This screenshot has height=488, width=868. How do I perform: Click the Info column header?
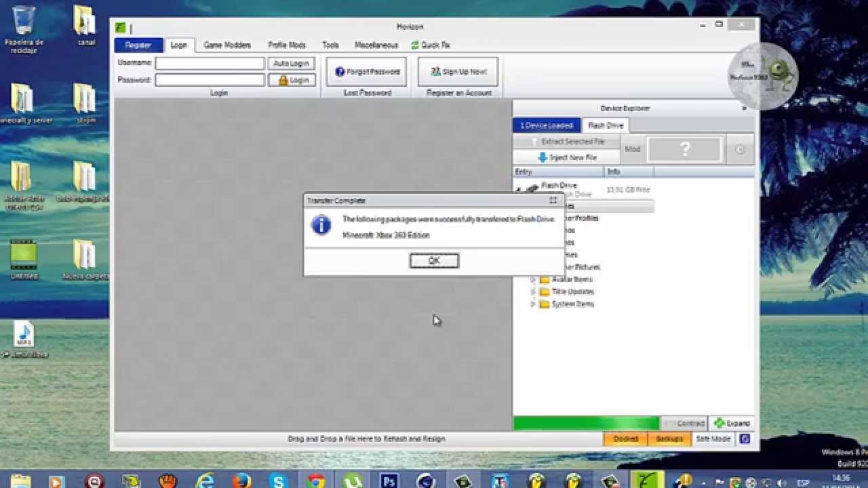tap(629, 172)
